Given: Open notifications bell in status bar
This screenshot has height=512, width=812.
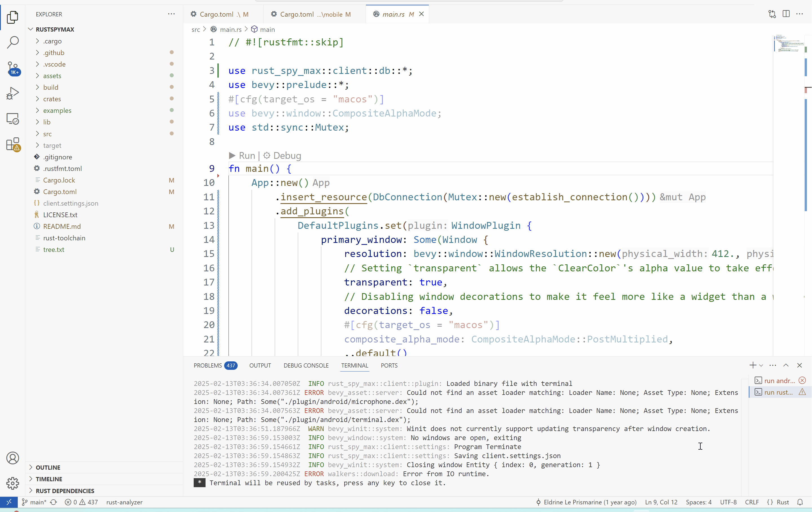Looking at the screenshot, I should click(800, 502).
